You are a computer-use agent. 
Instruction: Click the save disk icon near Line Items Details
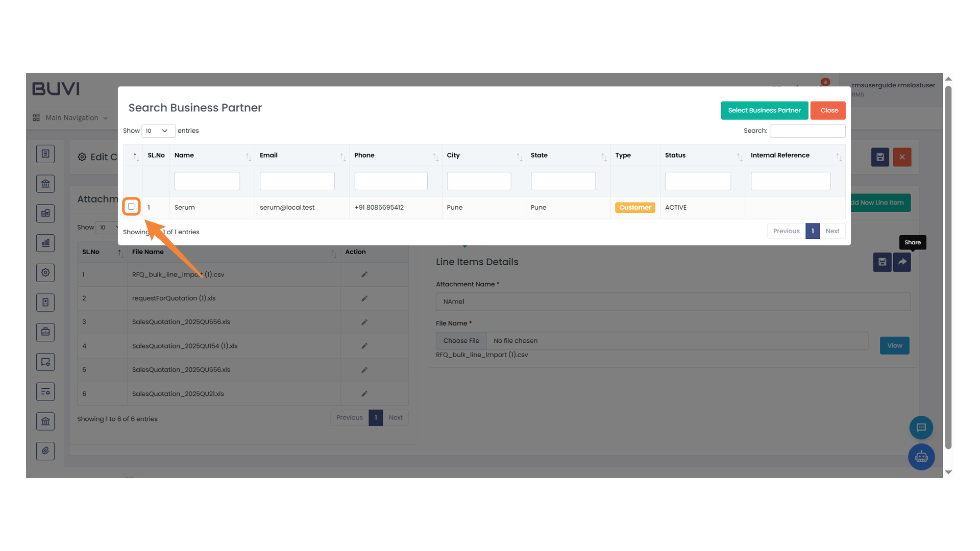point(882,262)
